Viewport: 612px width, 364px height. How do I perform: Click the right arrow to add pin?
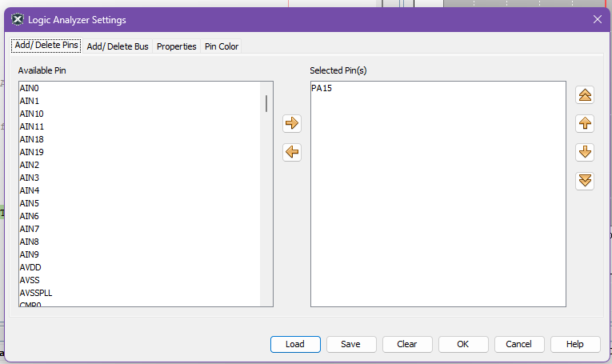[292, 123]
